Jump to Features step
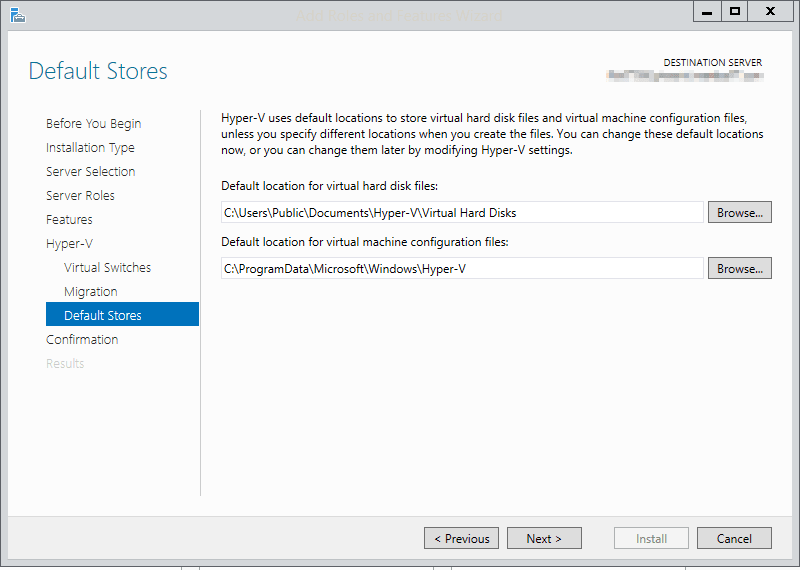The width and height of the screenshot is (800, 570). pos(69,219)
